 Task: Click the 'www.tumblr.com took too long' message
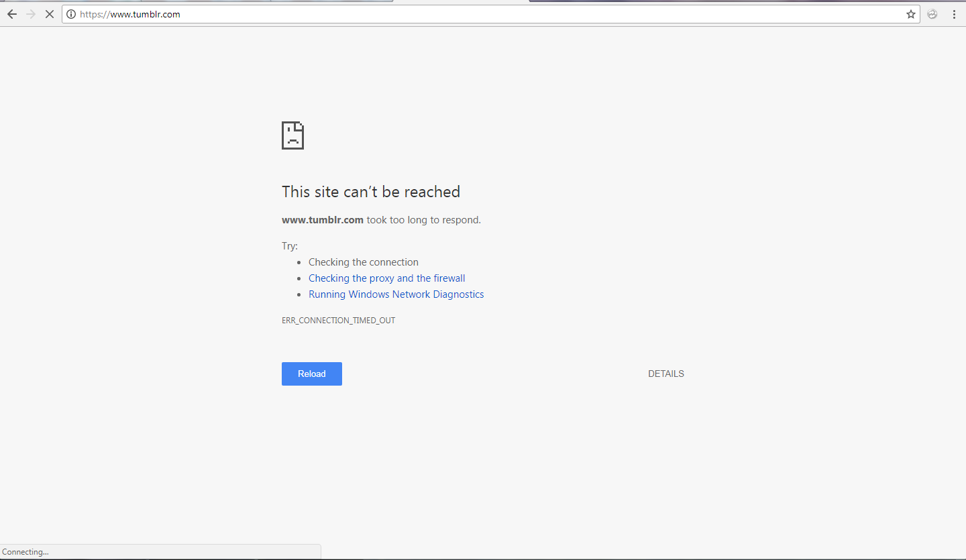point(381,220)
